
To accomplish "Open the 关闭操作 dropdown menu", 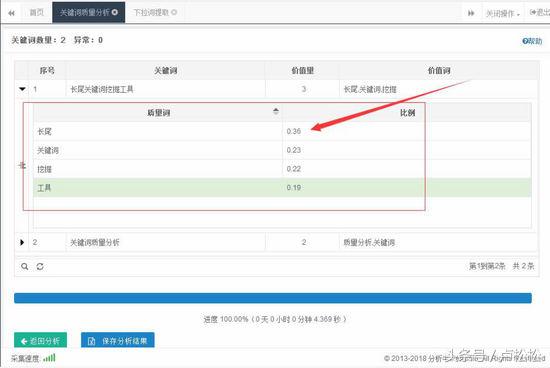I will pos(502,13).
